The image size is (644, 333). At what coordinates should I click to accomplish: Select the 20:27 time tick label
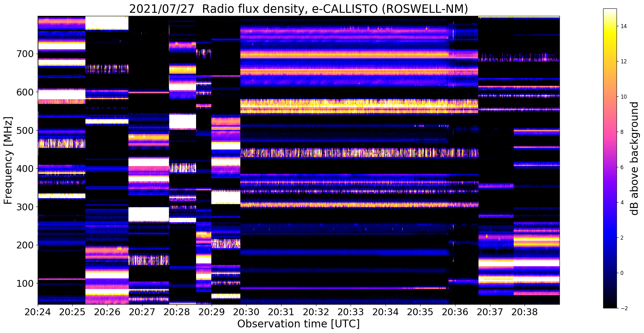[x=142, y=312]
